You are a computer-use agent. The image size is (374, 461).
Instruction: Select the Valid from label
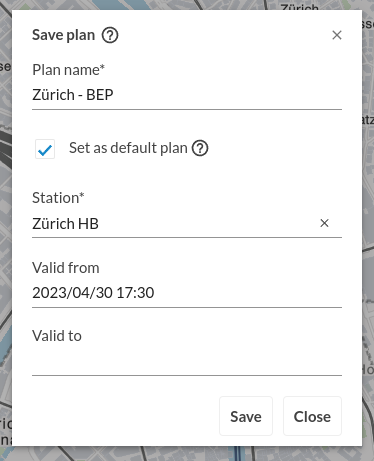(66, 268)
